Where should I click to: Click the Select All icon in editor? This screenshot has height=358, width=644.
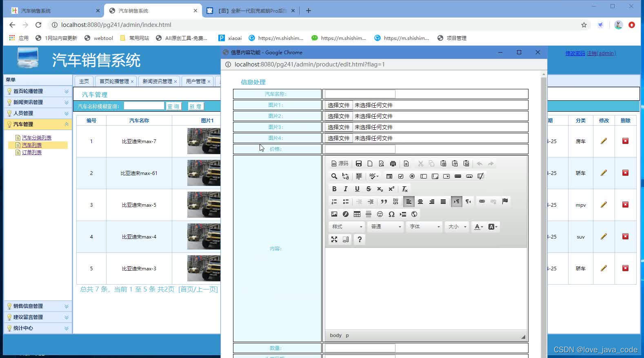[x=359, y=176]
